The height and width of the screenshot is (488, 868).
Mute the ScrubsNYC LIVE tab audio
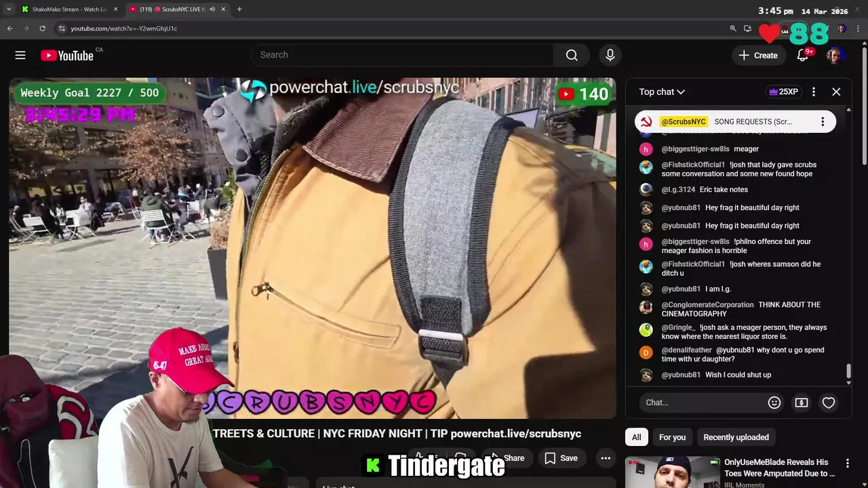coord(212,9)
